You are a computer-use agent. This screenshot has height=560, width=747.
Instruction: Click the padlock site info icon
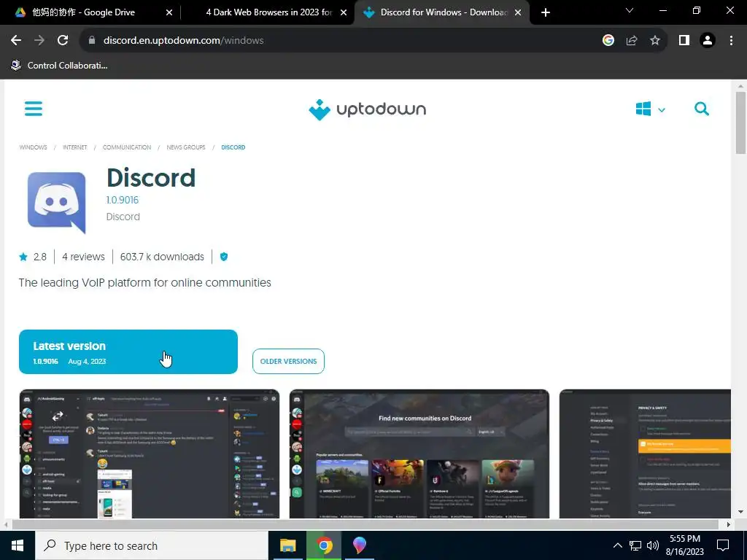92,41
